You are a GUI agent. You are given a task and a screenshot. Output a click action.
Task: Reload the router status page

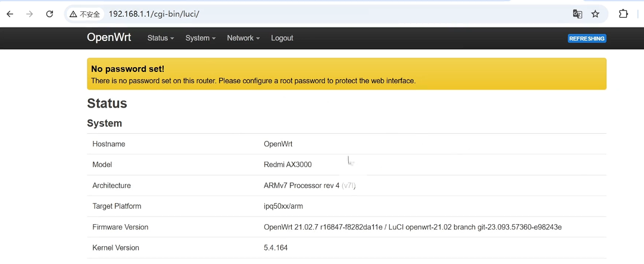pyautogui.click(x=49, y=14)
